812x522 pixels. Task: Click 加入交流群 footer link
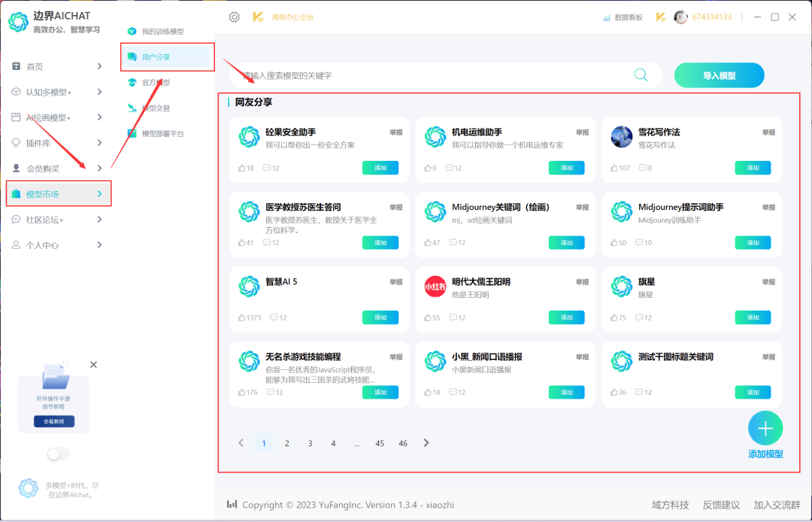click(777, 505)
